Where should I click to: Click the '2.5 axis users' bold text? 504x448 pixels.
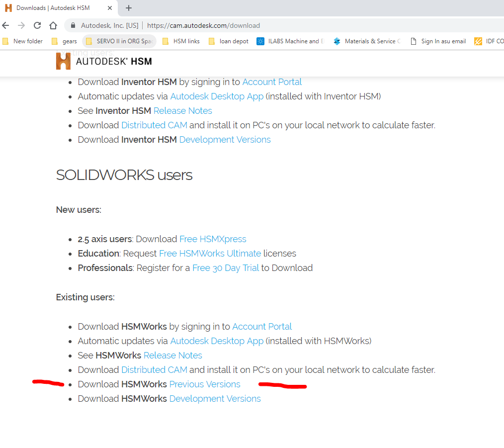(105, 239)
